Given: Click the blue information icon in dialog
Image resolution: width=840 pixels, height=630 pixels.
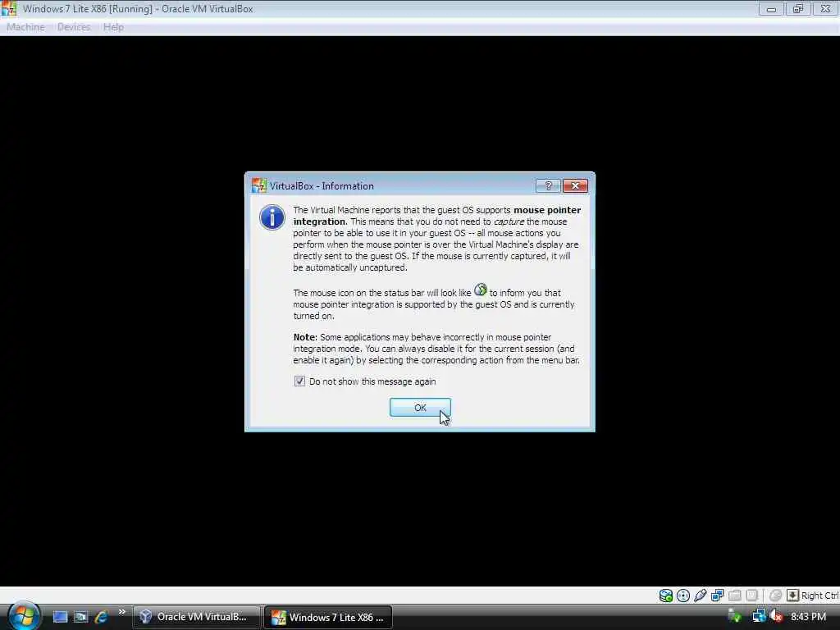Looking at the screenshot, I should coord(272,217).
